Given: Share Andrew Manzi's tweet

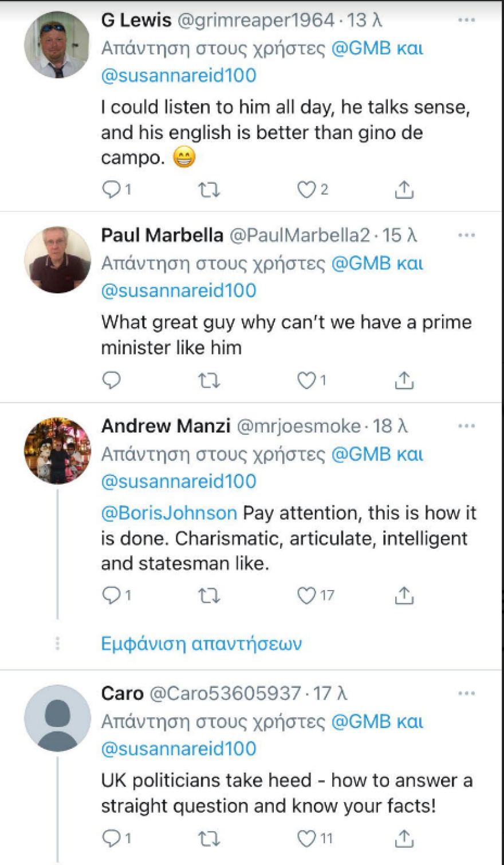Looking at the screenshot, I should 404,596.
